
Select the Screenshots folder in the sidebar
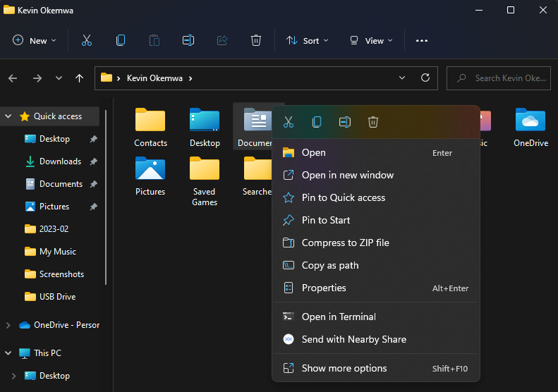pos(61,274)
